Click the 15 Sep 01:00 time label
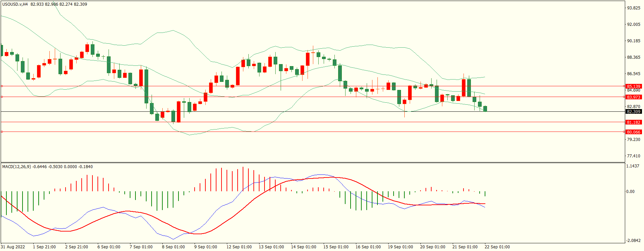The width and height of the screenshot is (644, 251). [336, 247]
